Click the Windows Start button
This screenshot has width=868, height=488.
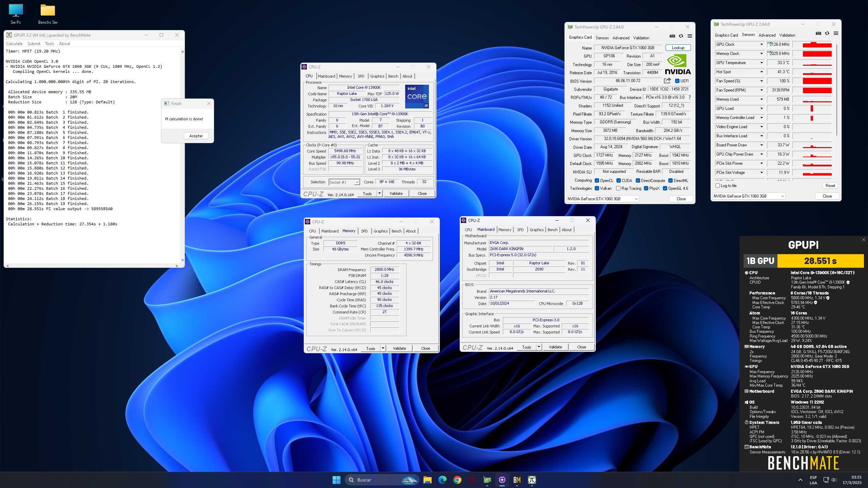click(x=336, y=480)
